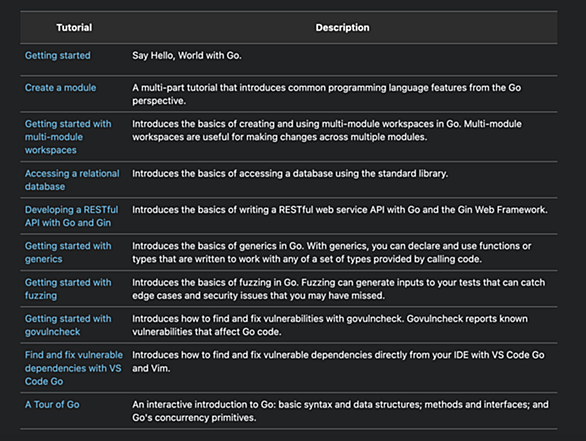Viewport: 586px width, 441px height.
Task: Click the Description column header
Action: point(342,27)
